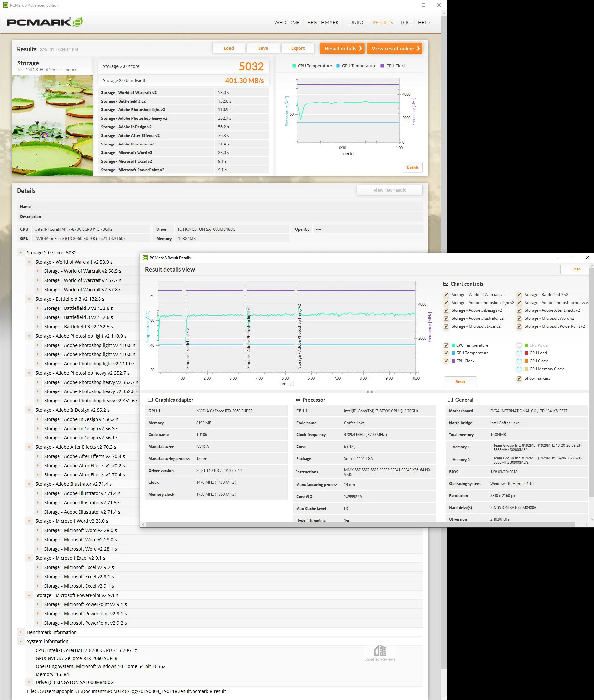The image size is (594, 700).
Task: Open the HELP tab
Action: click(x=424, y=22)
